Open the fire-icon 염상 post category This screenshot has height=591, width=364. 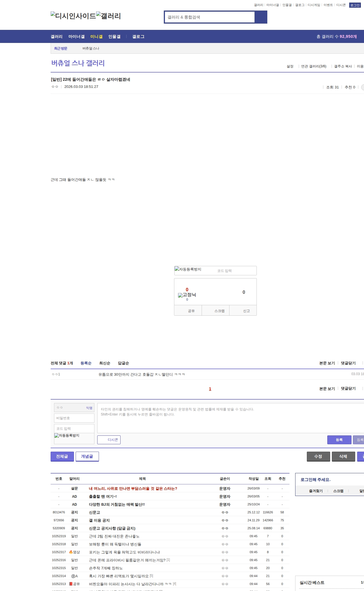(x=75, y=552)
